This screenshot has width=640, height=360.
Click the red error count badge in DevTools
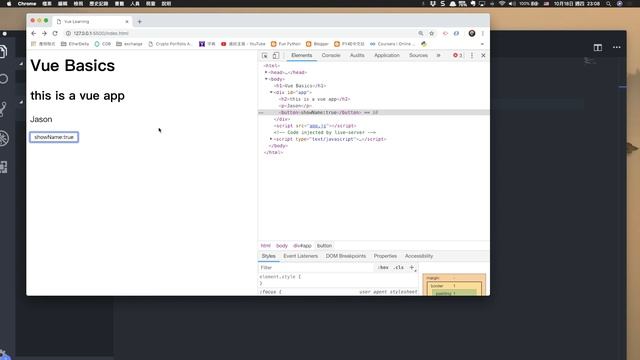pos(458,56)
